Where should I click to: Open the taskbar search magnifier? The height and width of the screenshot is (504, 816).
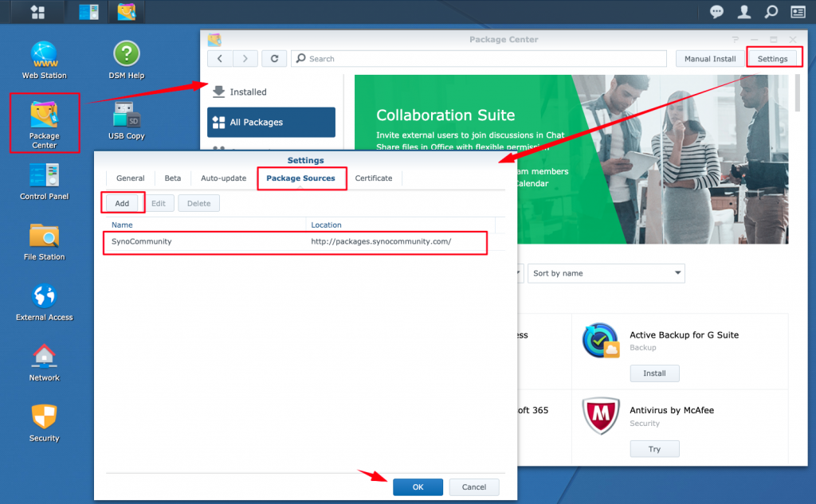[x=771, y=12]
